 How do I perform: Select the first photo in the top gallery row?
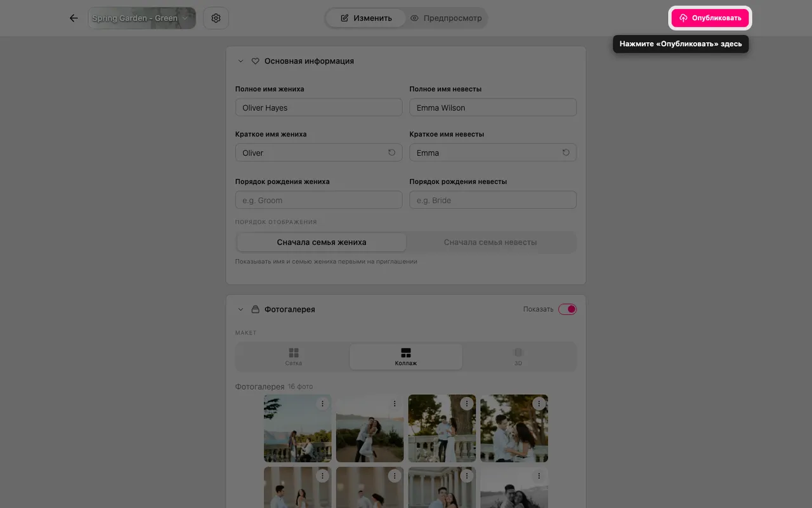pos(298,429)
